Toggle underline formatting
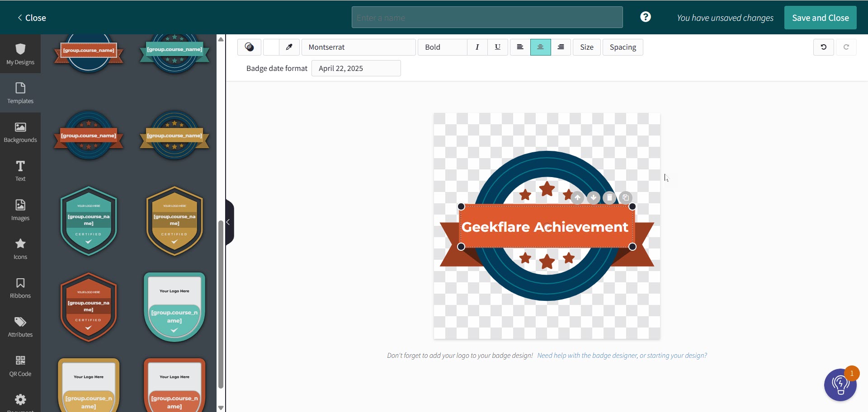Screen dimensions: 868x412 (x=497, y=47)
